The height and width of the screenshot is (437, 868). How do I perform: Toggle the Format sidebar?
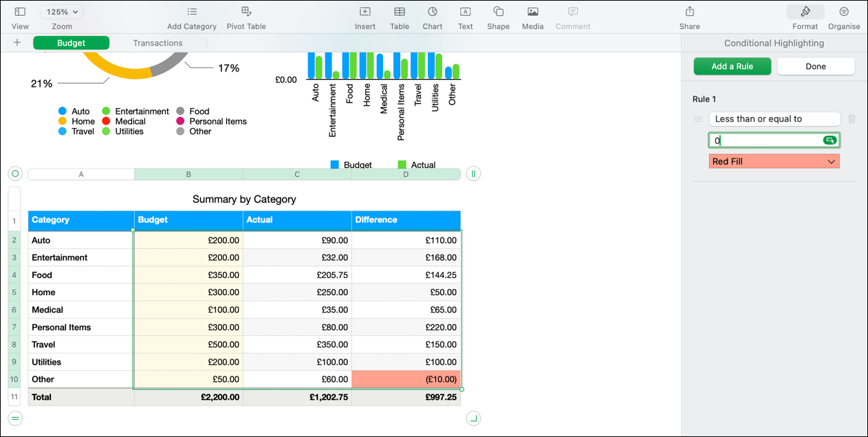point(805,12)
